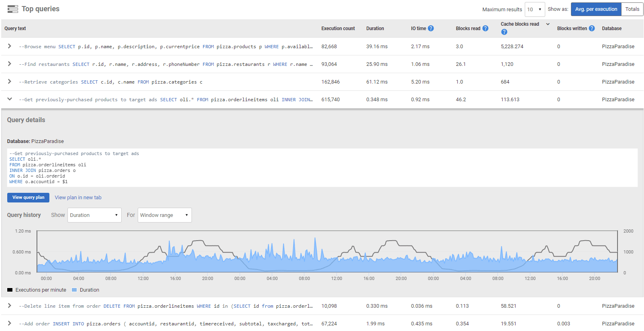Expand the Browse menu query row
The width and height of the screenshot is (644, 331).
(10, 47)
